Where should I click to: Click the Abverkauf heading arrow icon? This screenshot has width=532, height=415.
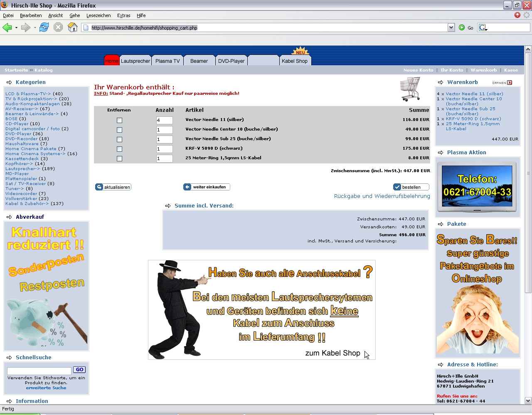(9, 217)
